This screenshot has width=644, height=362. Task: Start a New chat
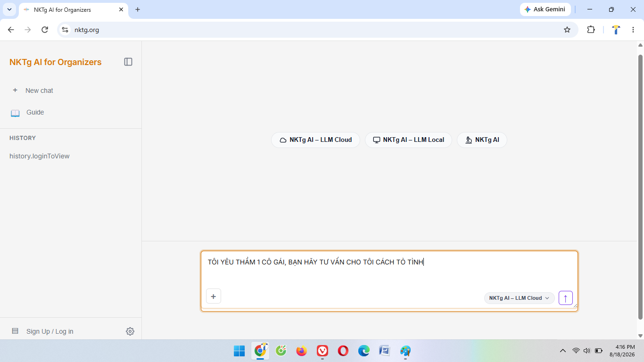(33, 90)
